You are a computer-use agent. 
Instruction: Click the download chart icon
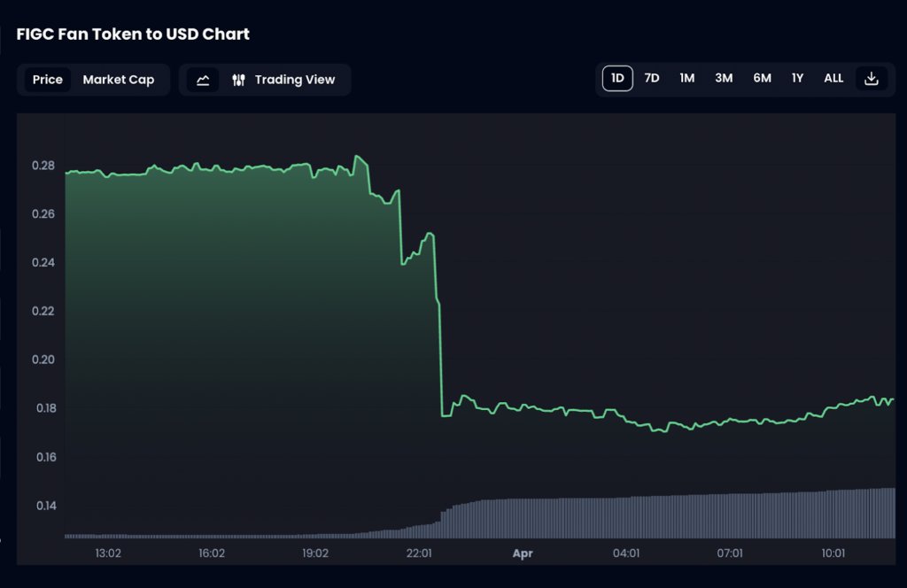point(872,78)
